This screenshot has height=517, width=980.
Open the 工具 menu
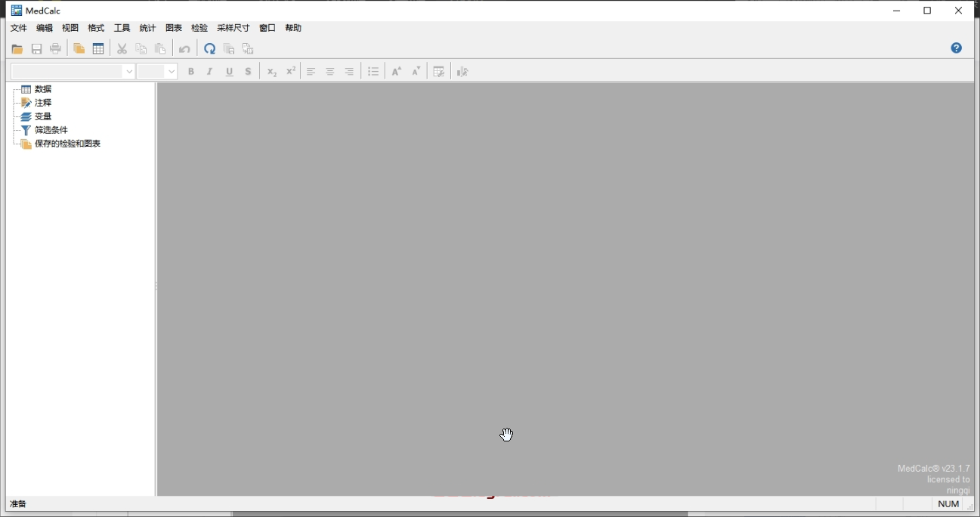click(122, 28)
